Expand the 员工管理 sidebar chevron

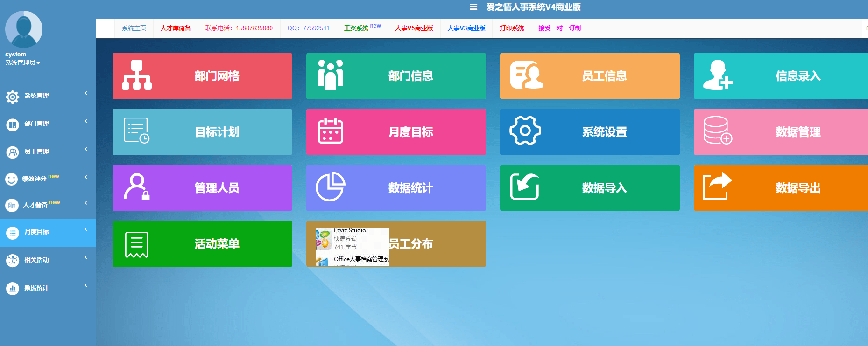point(86,149)
